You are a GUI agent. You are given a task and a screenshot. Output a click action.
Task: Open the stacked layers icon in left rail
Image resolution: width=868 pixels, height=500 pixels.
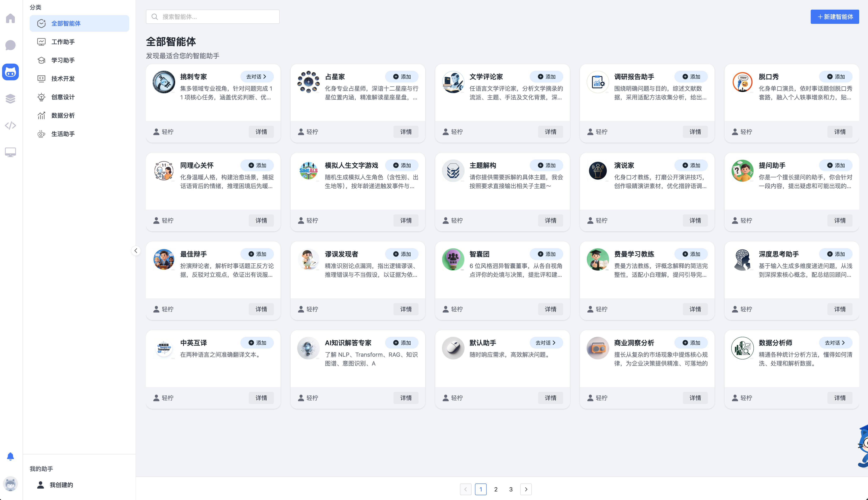coord(10,99)
